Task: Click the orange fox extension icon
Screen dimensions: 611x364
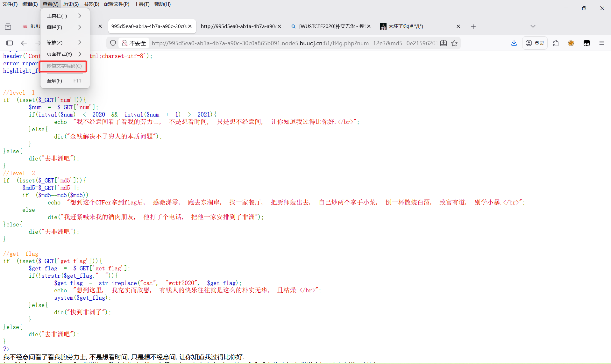Action: pyautogui.click(x=571, y=43)
